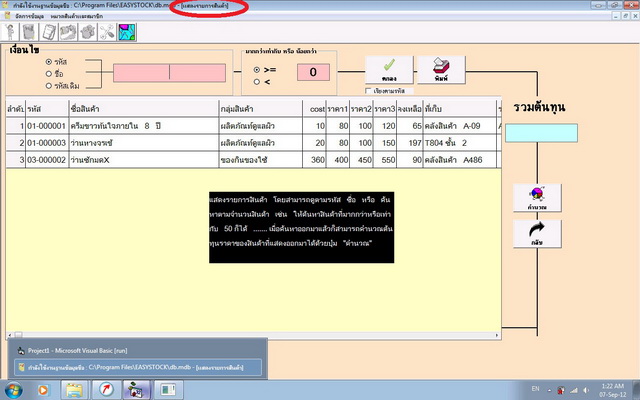Viewport: 640px width, 400px height.
Task: Click the second toolbar icon from left
Action: 31,33
